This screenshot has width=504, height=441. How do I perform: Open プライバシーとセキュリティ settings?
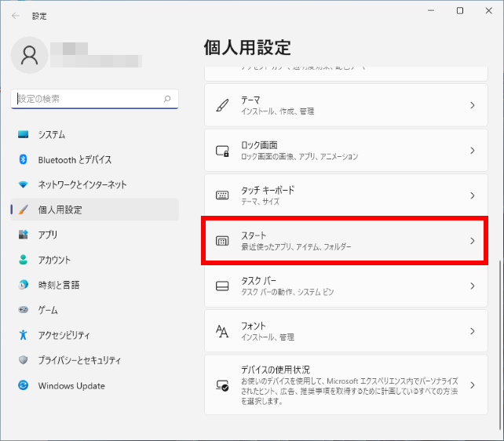(95, 359)
